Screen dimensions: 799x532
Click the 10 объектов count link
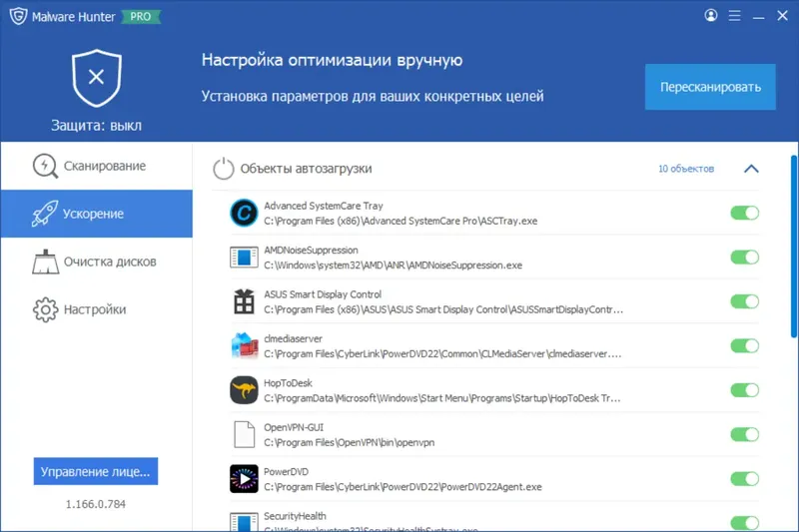686,169
